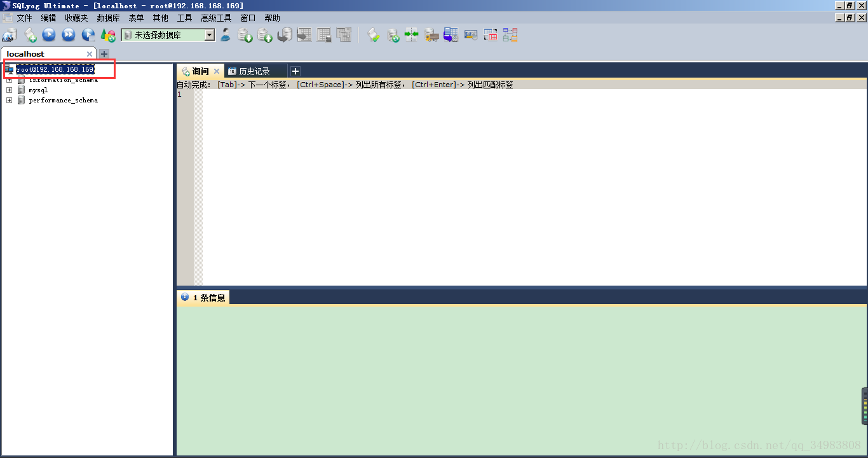Click the table with arrow toolbar icon

pos(304,35)
